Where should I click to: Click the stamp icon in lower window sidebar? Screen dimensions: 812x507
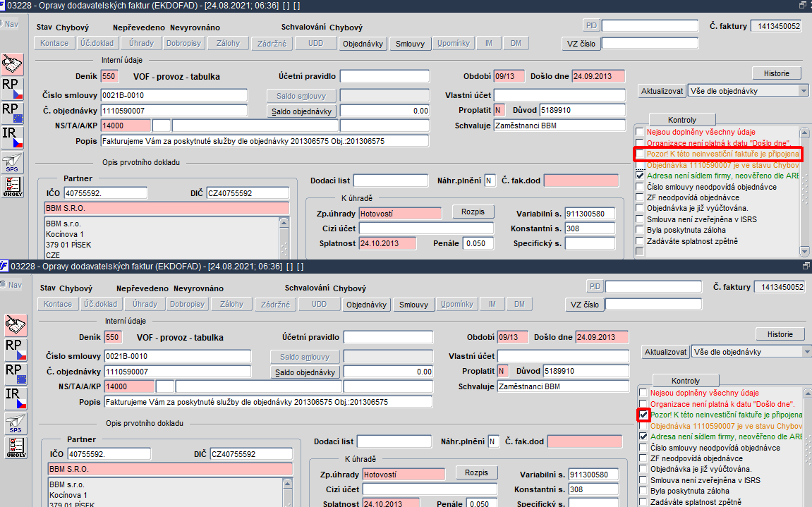pos(16,325)
